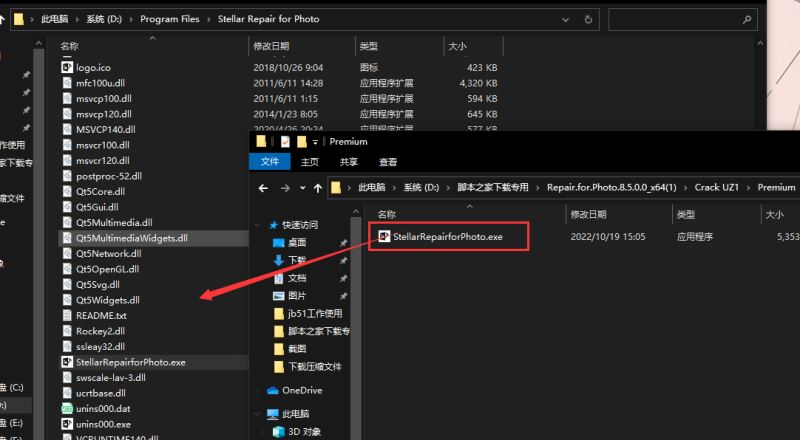Click unins000.dat file icon
This screenshot has width=800, height=440.
pyautogui.click(x=67, y=408)
